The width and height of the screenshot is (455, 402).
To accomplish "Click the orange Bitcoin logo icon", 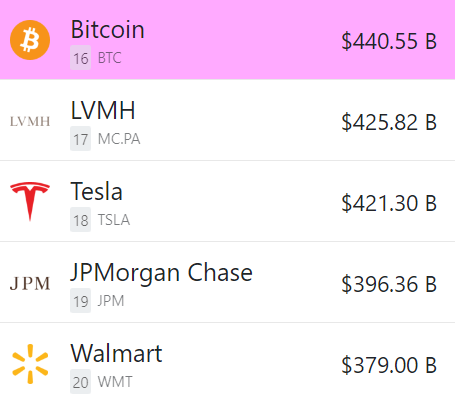I will click(x=30, y=40).
